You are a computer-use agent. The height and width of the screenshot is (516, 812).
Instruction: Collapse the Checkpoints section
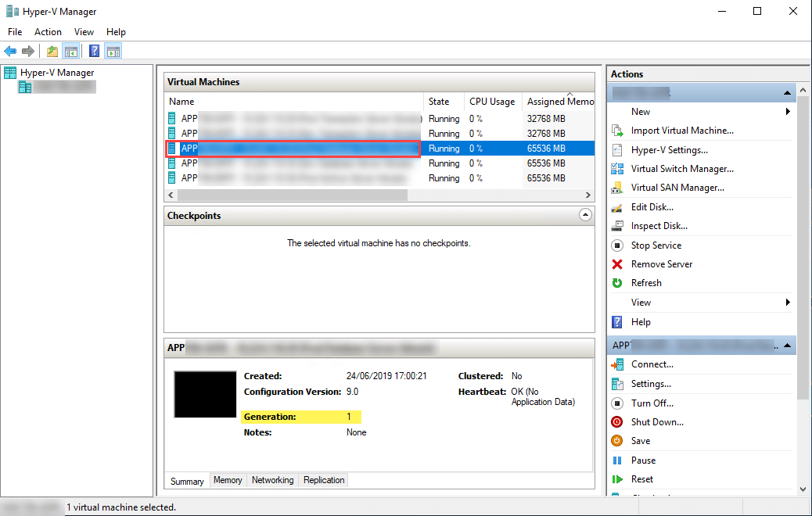(x=585, y=215)
